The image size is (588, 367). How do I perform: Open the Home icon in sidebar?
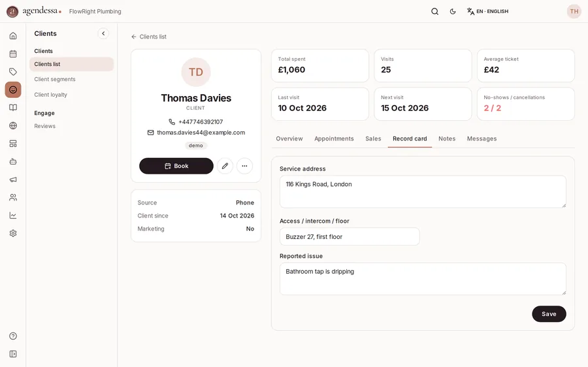(13, 36)
